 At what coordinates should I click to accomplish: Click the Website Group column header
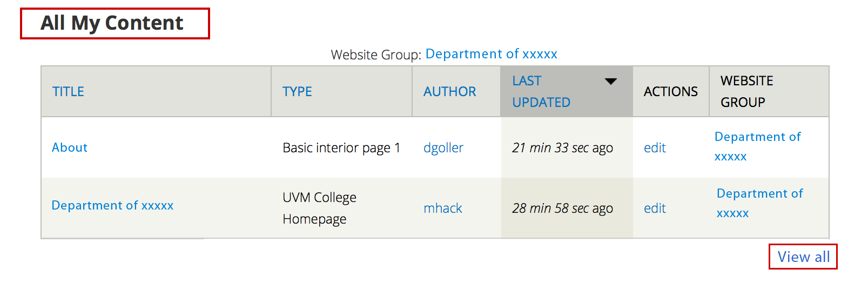(747, 92)
